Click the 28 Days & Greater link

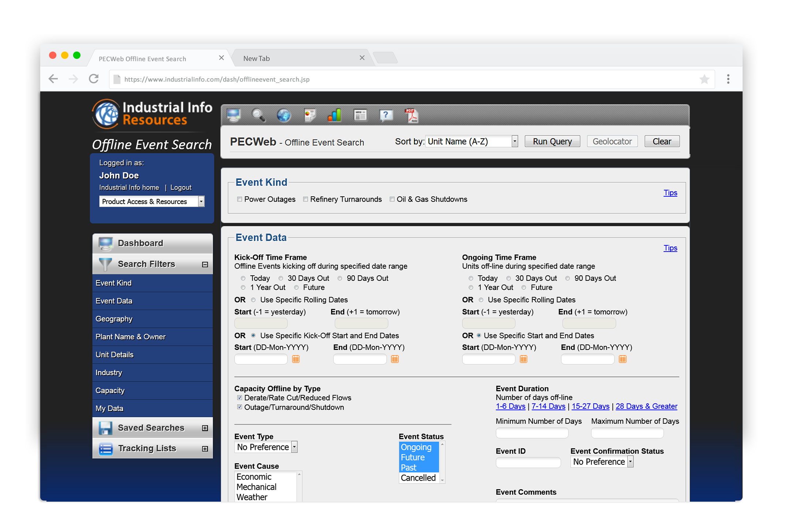[646, 406]
